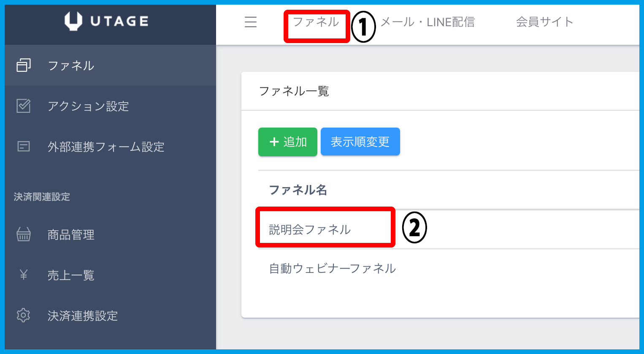Click the stacked-windows icon beside sidebar ファネル
This screenshot has height=354, width=644.
(24, 65)
